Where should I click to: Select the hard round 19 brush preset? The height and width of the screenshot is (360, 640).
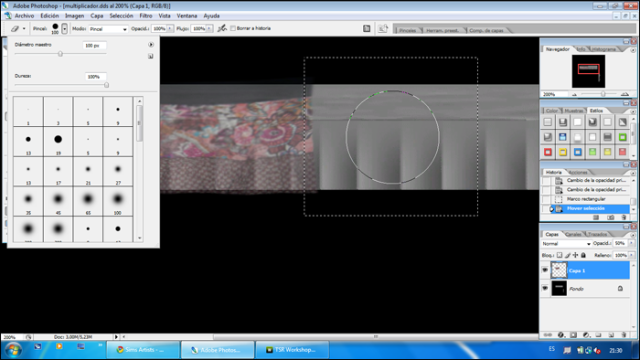[58, 141]
